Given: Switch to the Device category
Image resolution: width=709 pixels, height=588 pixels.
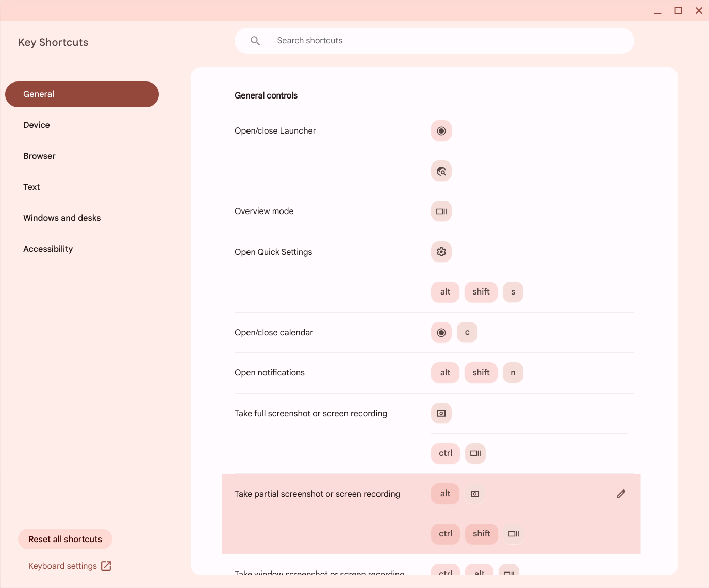Looking at the screenshot, I should coord(37,125).
